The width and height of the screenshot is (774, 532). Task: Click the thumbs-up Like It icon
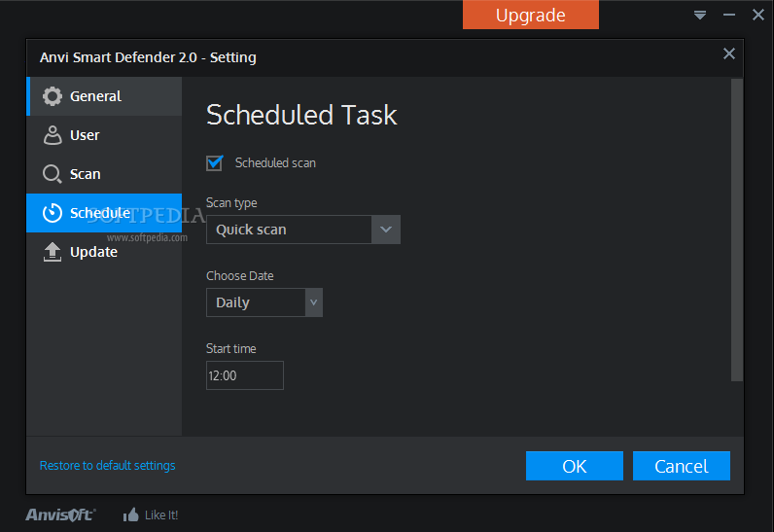131,514
